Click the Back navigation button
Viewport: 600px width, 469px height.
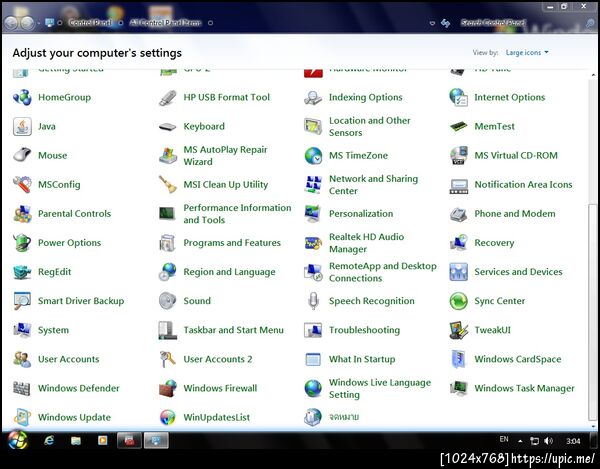(11, 23)
